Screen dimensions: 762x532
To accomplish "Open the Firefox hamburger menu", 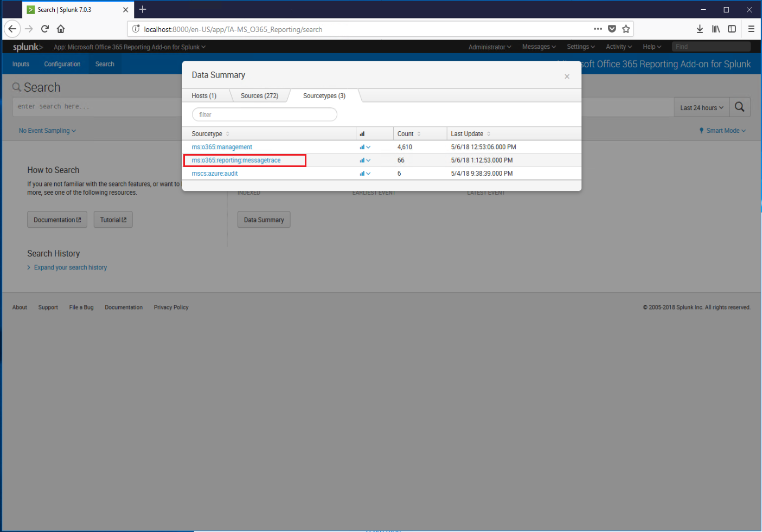I will click(751, 29).
